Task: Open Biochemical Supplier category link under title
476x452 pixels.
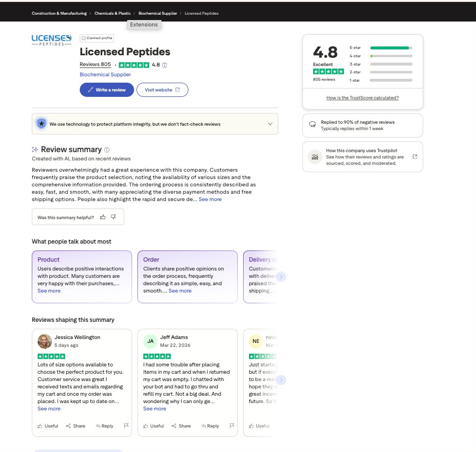Action: (105, 74)
